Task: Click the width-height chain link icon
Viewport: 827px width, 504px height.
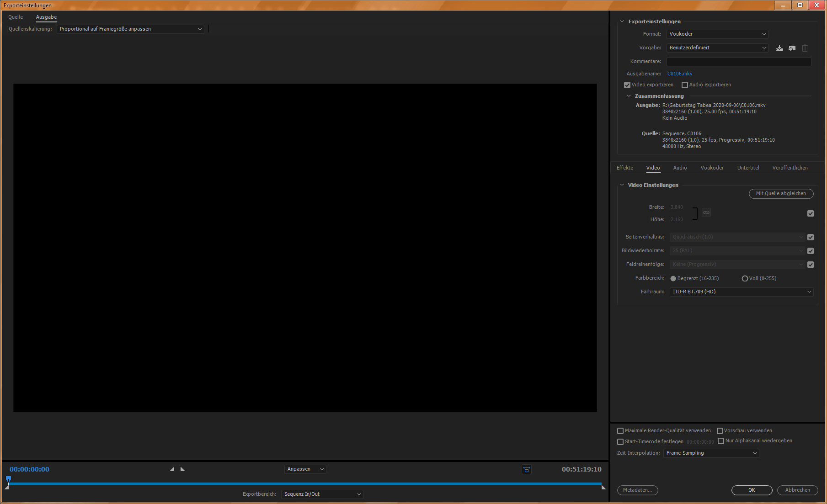Action: (x=706, y=212)
